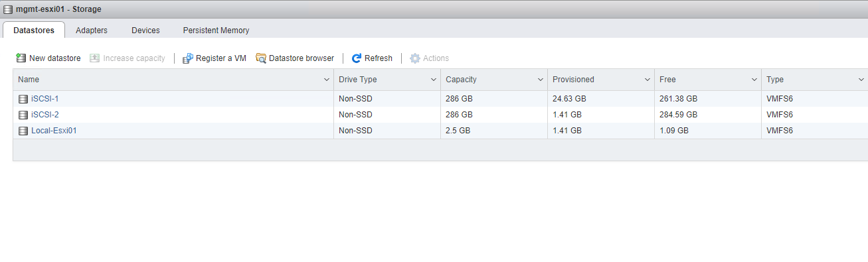The width and height of the screenshot is (868, 262).
Task: Click the iSCSI-2 datastore icon
Action: click(x=23, y=115)
